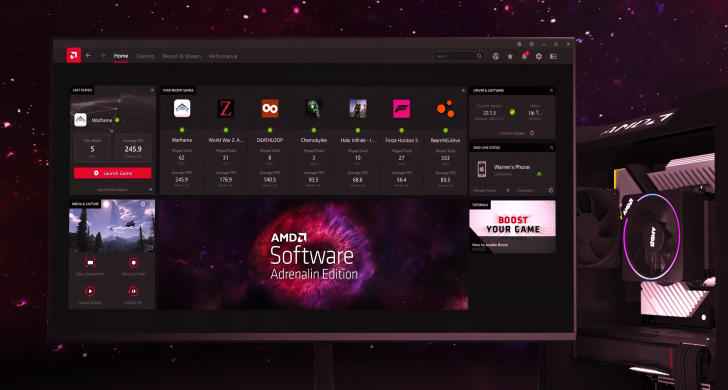This screenshot has height=390, width=728.
Task: Open the Record & Stream tab
Action: (x=182, y=56)
